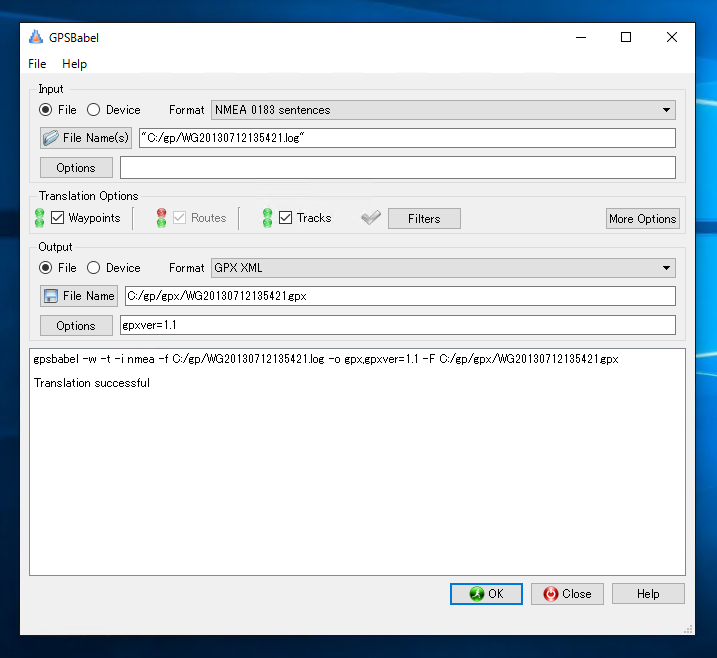Toggle the Routes checkbox
The width and height of the screenshot is (717, 658).
[x=179, y=218]
